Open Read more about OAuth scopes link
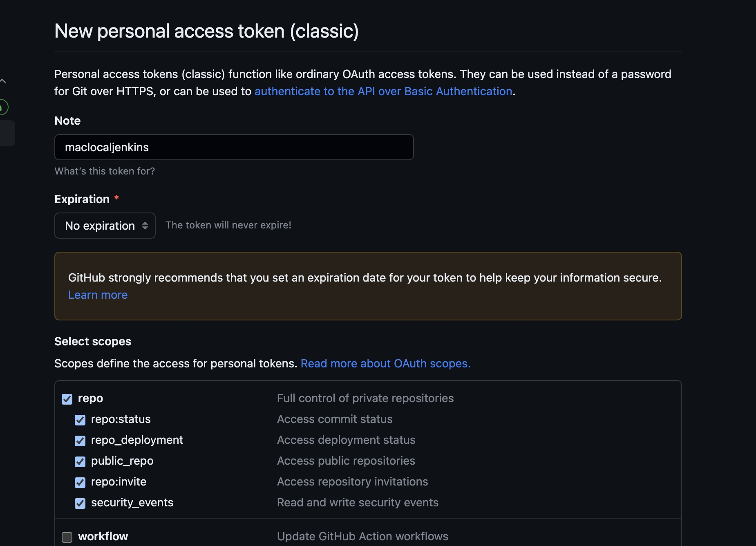The image size is (756, 546). [385, 363]
